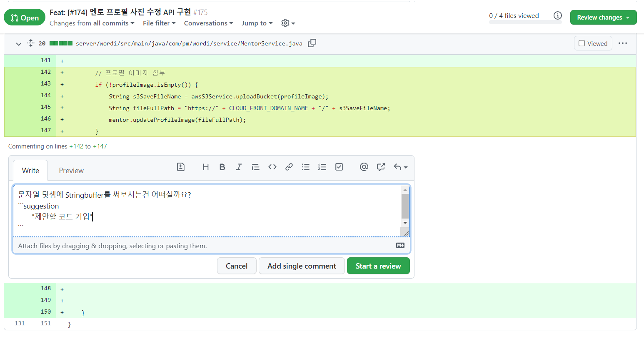
Task: Mention a user with the @ icon
Action: coord(364,167)
